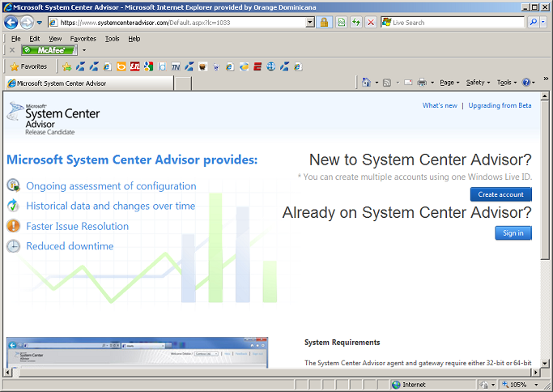Screen dimensions: 553x392
Task: Follow the Upgrading from Beta link
Action: [x=500, y=105]
